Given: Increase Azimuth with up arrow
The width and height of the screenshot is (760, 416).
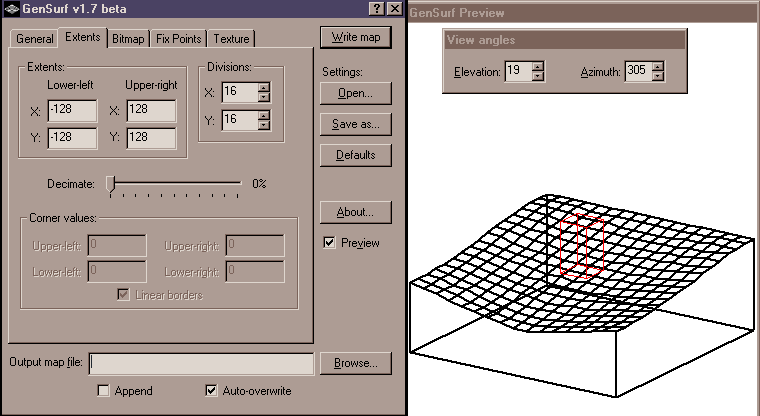Looking at the screenshot, I should click(x=657, y=66).
